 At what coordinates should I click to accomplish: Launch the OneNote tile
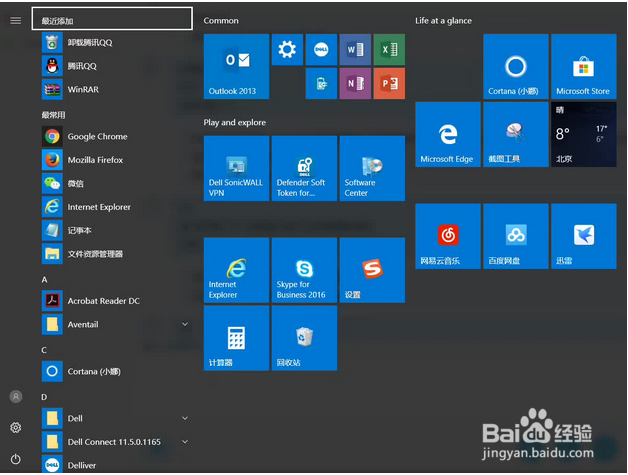click(355, 83)
